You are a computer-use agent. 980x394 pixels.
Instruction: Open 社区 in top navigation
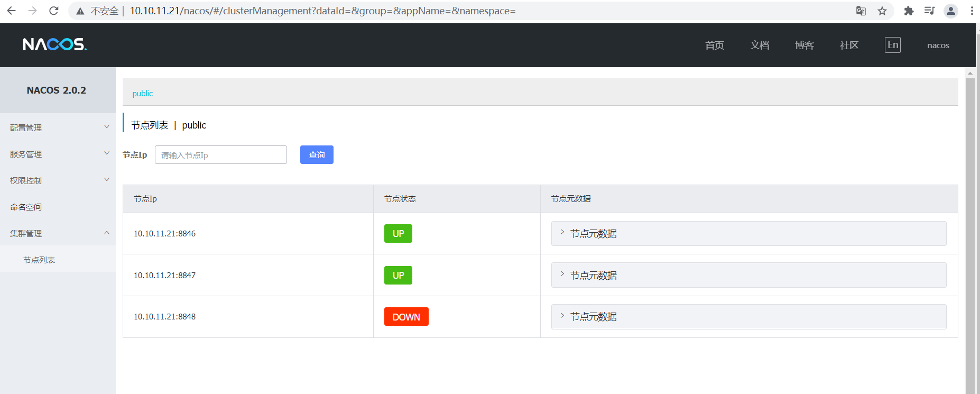[849, 45]
